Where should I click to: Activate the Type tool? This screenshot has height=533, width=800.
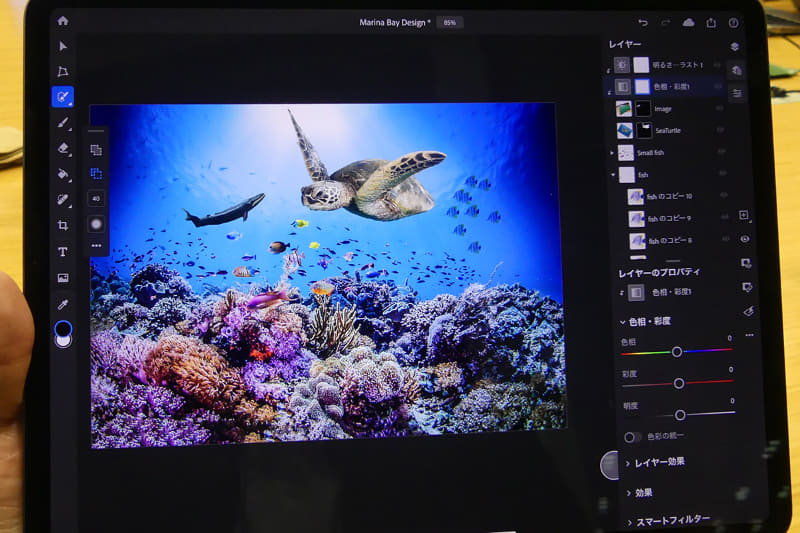pyautogui.click(x=63, y=252)
